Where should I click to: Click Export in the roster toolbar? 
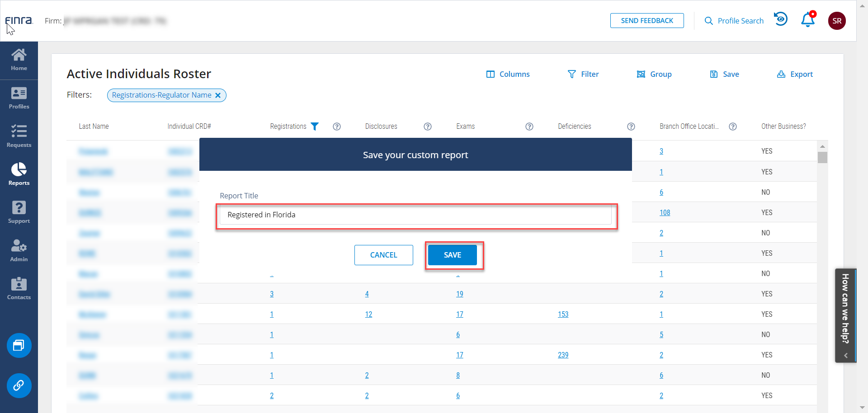pyautogui.click(x=795, y=74)
